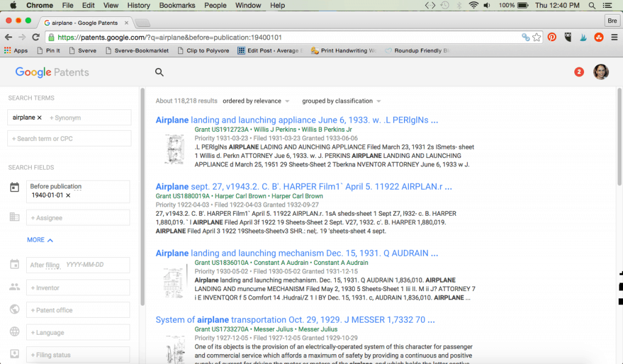Click the volume icon in menu bar
Image resolution: width=623 pixels, height=364 pixels.
click(487, 5)
